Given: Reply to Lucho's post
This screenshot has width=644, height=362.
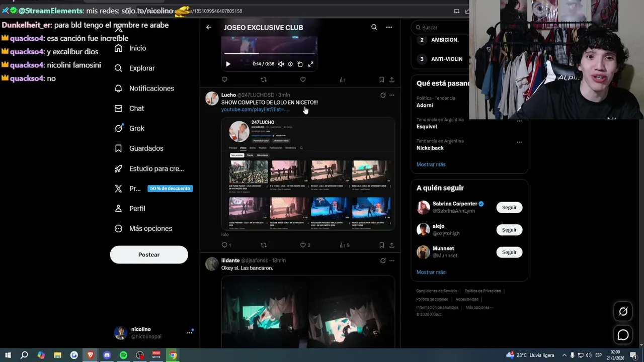Looking at the screenshot, I should 226,245.
